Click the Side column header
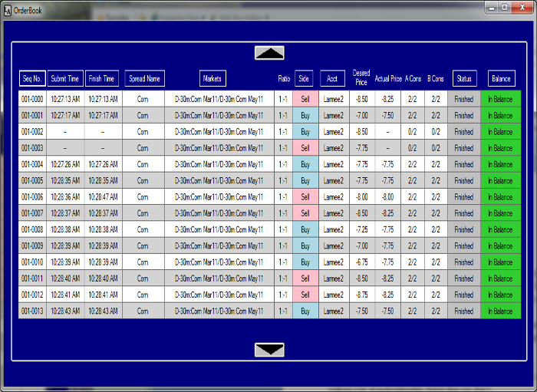 click(304, 78)
